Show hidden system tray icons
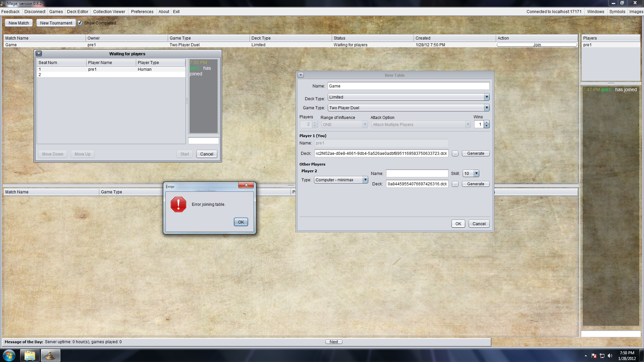Image resolution: width=644 pixels, height=362 pixels. tap(586, 356)
